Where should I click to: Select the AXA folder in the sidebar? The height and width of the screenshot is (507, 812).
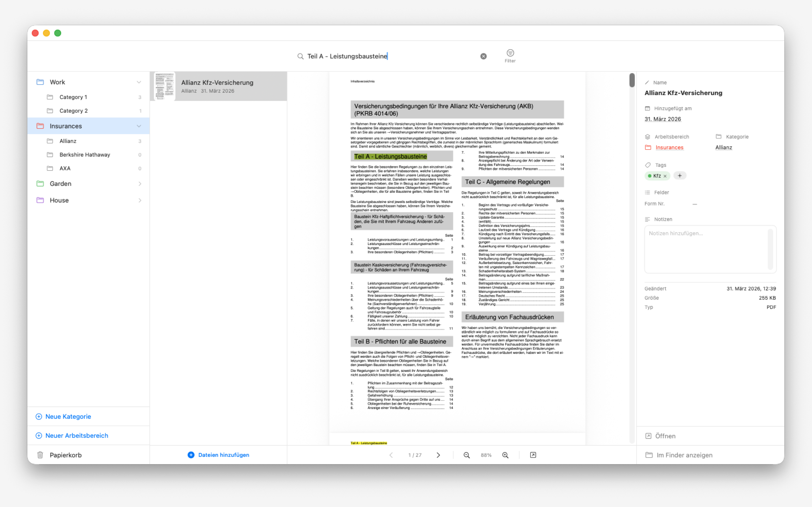click(x=65, y=168)
